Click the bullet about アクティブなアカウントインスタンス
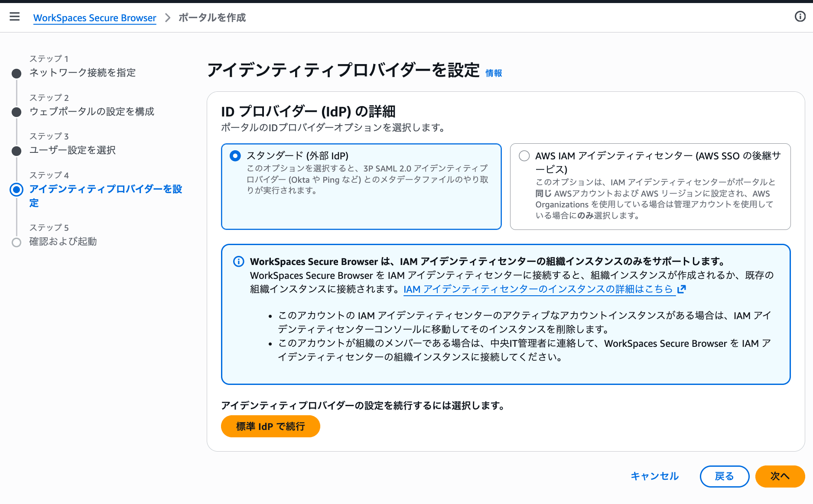Viewport: 813px width, 504px height. 524,323
